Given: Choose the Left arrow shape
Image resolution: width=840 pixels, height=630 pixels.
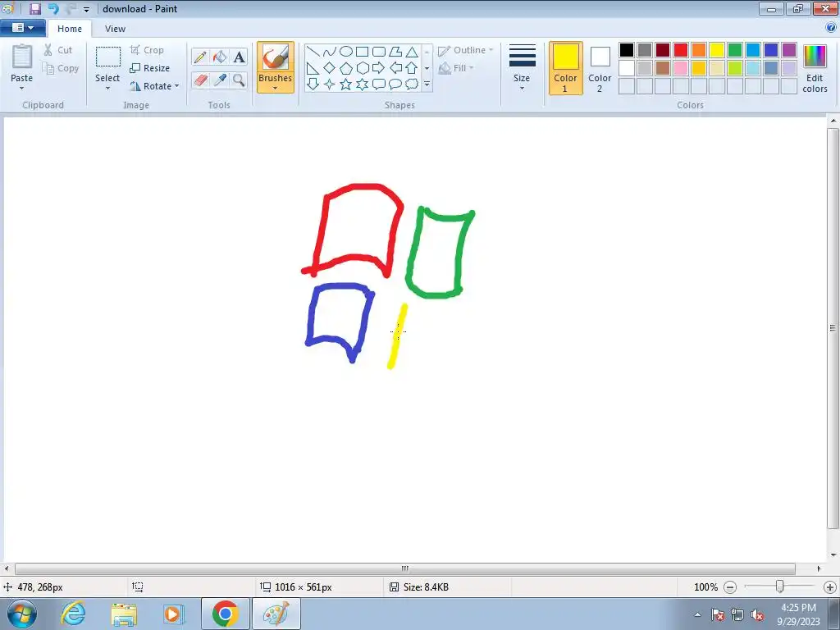Looking at the screenshot, I should (x=395, y=68).
